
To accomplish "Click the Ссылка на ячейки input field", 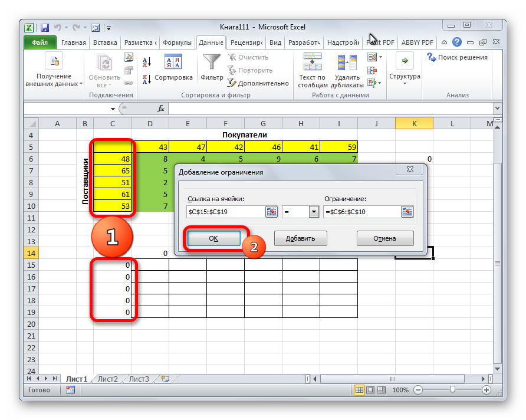I will (x=225, y=212).
